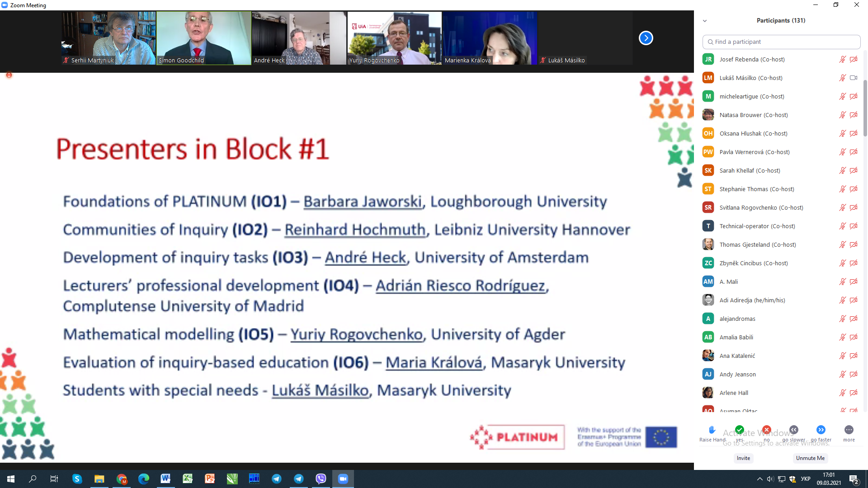Click the Raise Hand icon
Screen dimensions: 868x488
coord(712,430)
